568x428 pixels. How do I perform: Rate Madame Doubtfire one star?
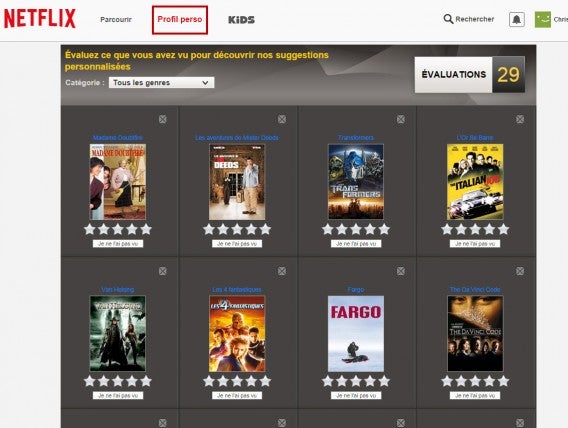(89, 229)
